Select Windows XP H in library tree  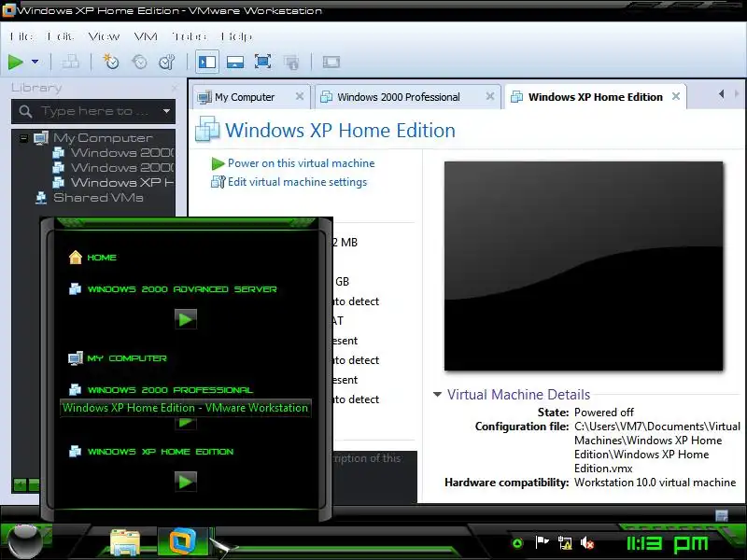point(122,182)
